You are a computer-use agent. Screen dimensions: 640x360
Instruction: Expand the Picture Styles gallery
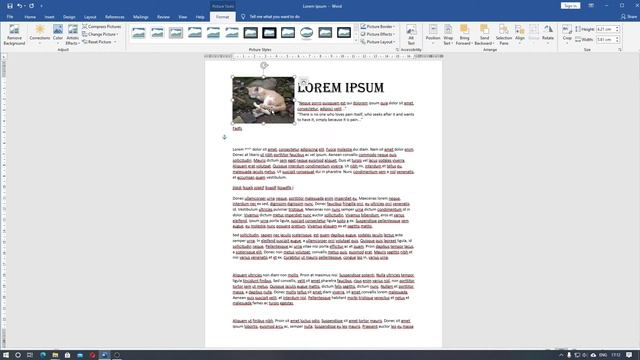click(356, 41)
